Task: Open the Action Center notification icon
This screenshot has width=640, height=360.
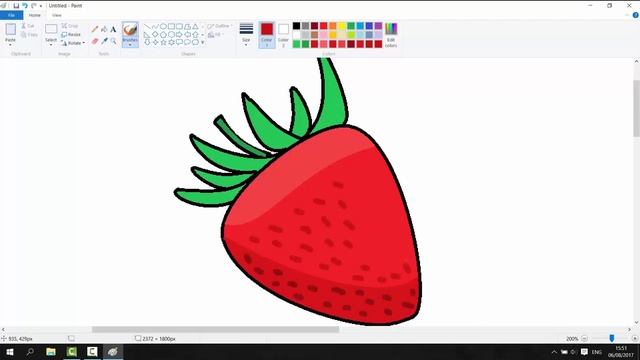Action: pos(584,352)
